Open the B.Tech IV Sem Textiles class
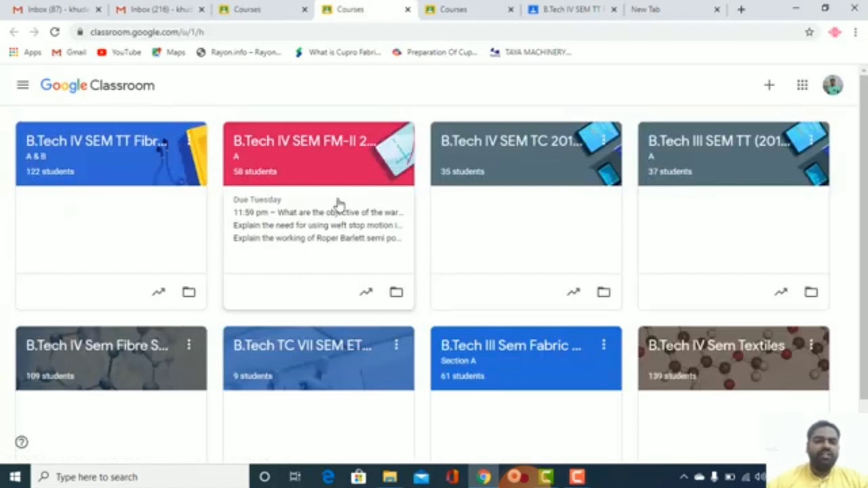Viewport: 868px width, 488px height. [x=716, y=346]
